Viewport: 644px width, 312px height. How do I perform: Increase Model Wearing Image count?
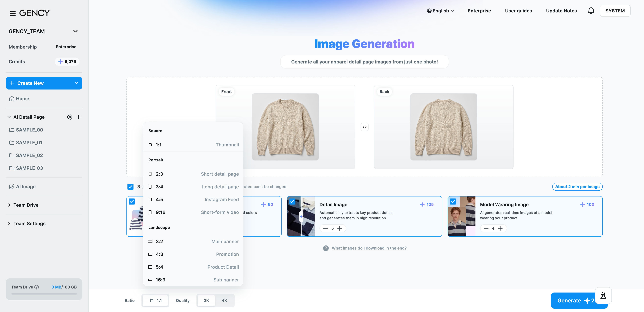500,228
